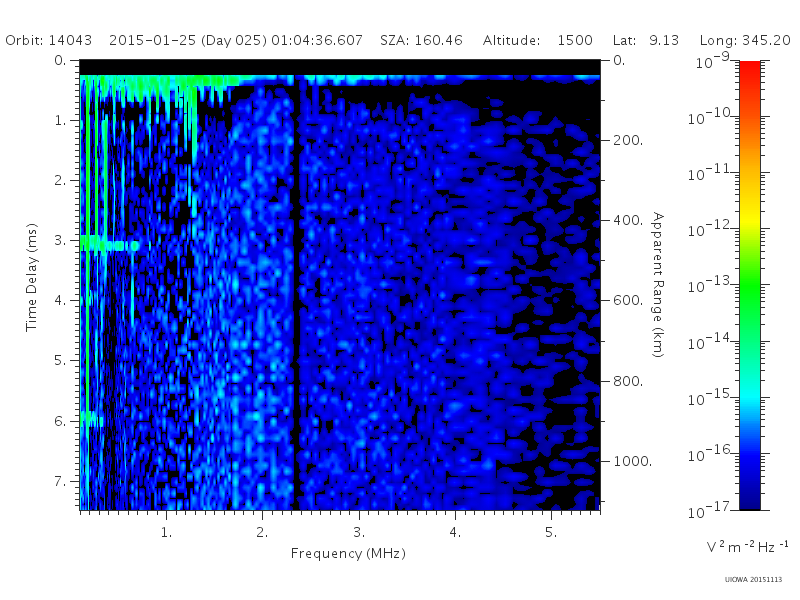800x600 pixels.
Task: Click the frequency tick label '2.'
Action: click(x=262, y=532)
